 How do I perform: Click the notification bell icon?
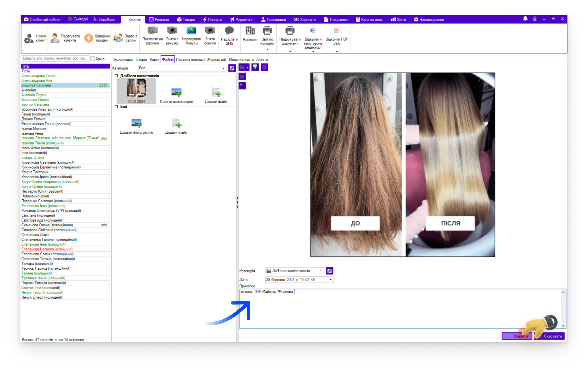(x=525, y=19)
